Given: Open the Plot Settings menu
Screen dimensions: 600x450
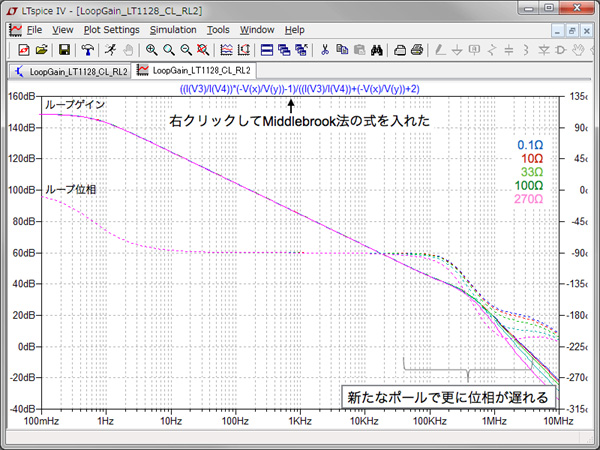Looking at the screenshot, I should (111, 30).
